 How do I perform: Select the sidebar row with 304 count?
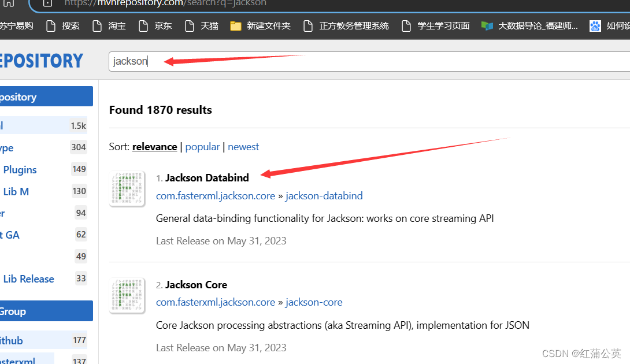click(x=43, y=147)
